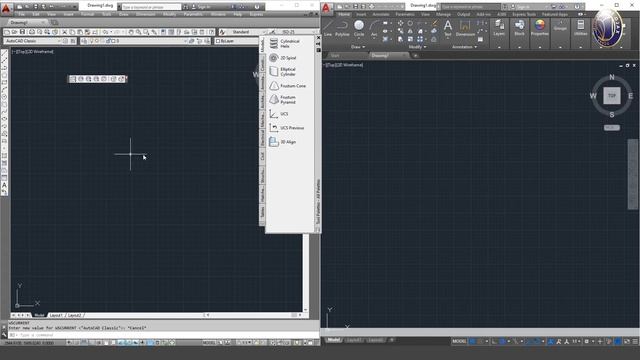Expand the Draw panel in ribbon
The height and width of the screenshot is (360, 640).
click(358, 47)
